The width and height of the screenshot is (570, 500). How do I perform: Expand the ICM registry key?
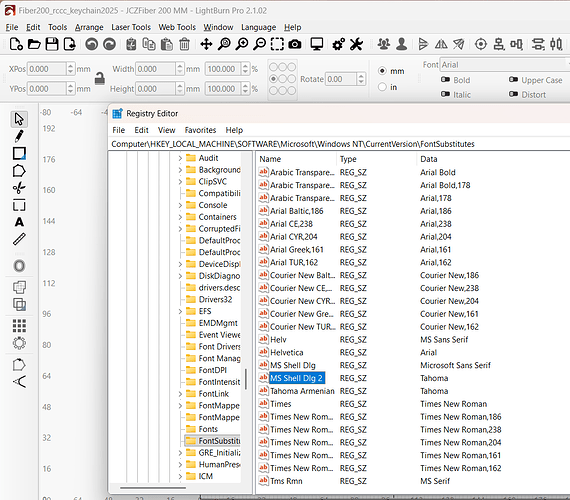pos(180,476)
